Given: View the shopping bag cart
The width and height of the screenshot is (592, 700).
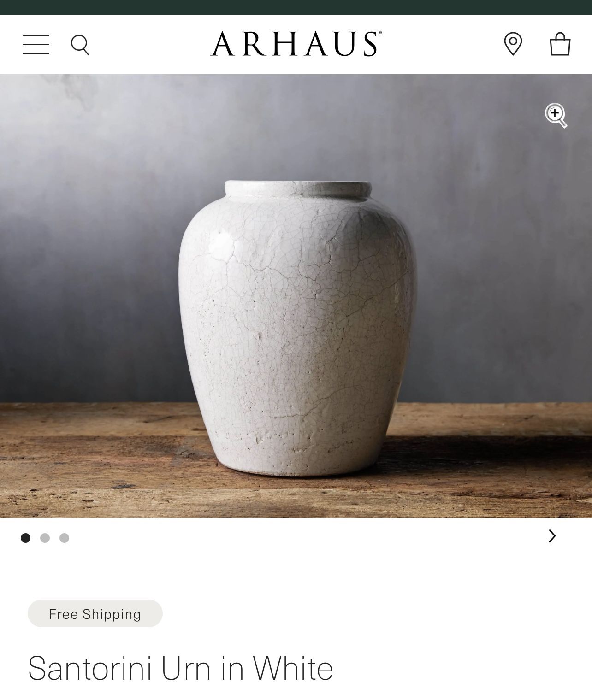Looking at the screenshot, I should [560, 44].
